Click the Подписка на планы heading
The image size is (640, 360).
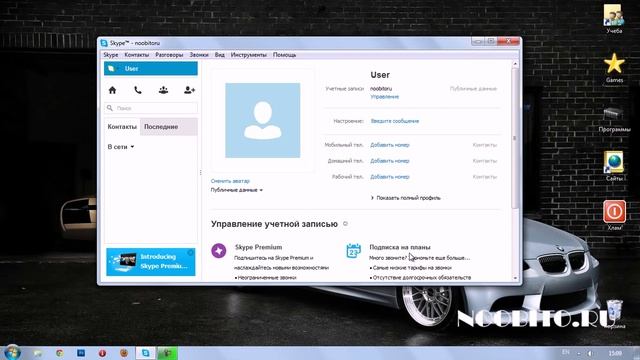400,247
